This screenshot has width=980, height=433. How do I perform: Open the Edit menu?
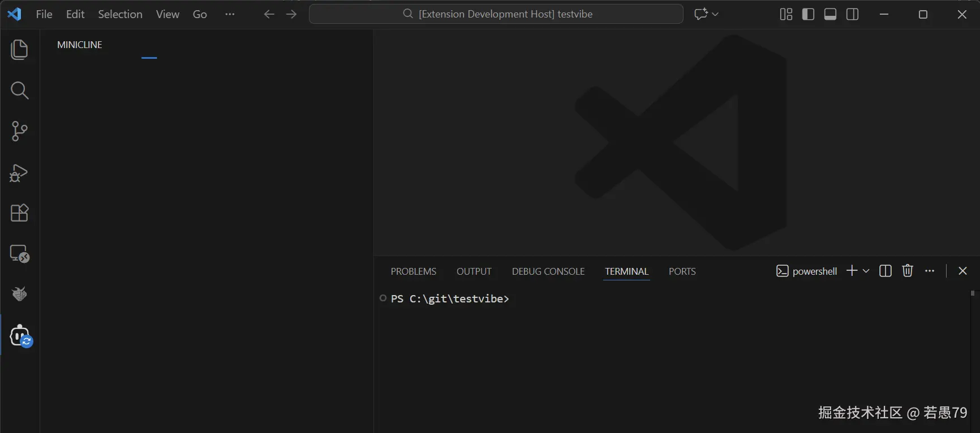pyautogui.click(x=75, y=14)
